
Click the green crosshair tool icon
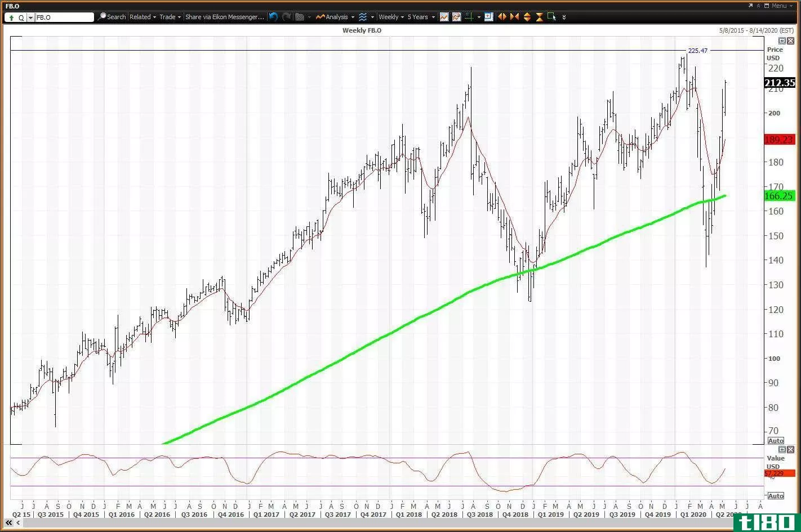click(469, 17)
